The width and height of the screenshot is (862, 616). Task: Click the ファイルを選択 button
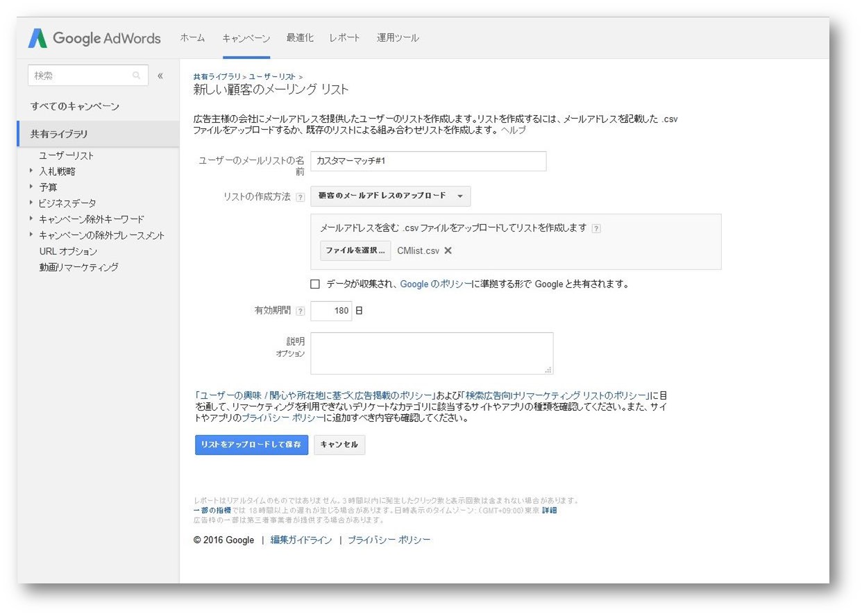(355, 250)
